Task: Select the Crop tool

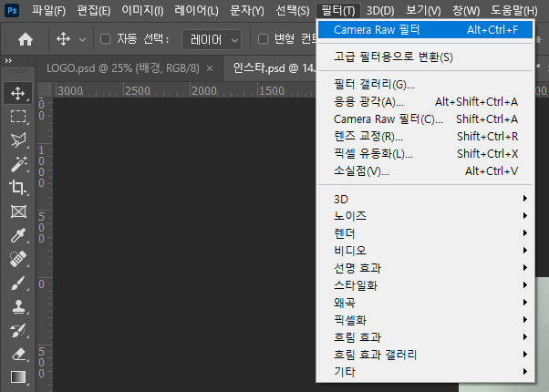Action: point(18,188)
